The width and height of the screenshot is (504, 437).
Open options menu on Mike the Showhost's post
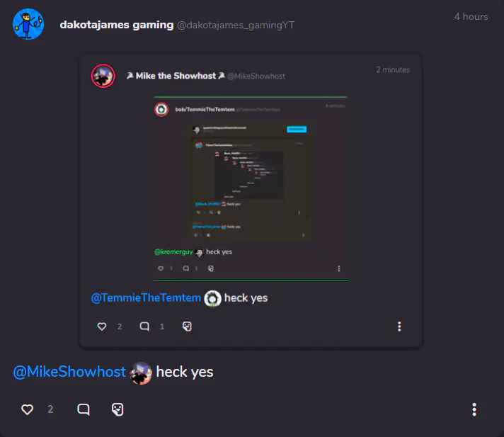coord(399,327)
